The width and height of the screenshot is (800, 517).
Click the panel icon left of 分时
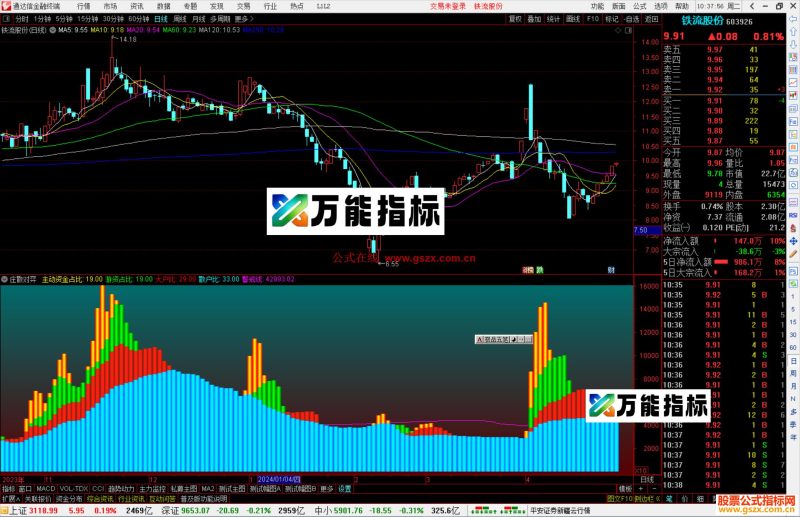[x=6, y=19]
